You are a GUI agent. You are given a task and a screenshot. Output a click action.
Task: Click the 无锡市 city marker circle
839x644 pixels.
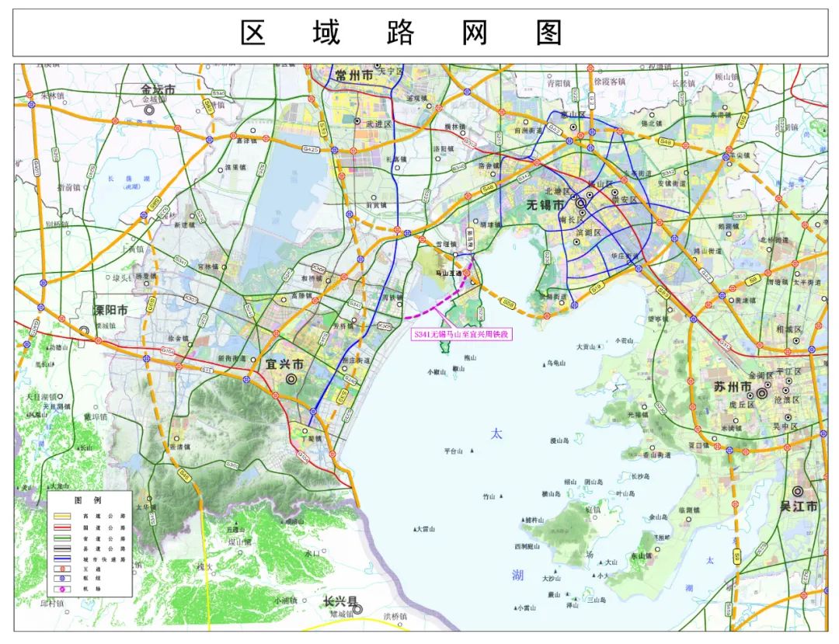(x=580, y=203)
